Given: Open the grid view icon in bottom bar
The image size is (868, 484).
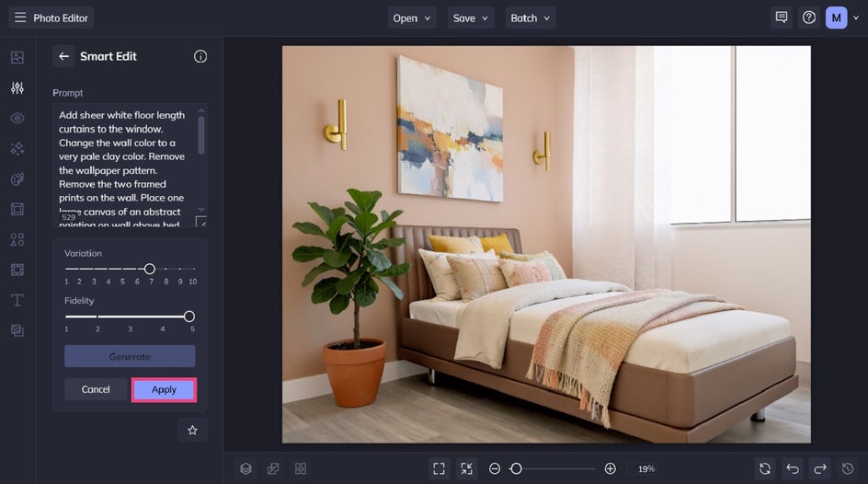Looking at the screenshot, I should 301,469.
